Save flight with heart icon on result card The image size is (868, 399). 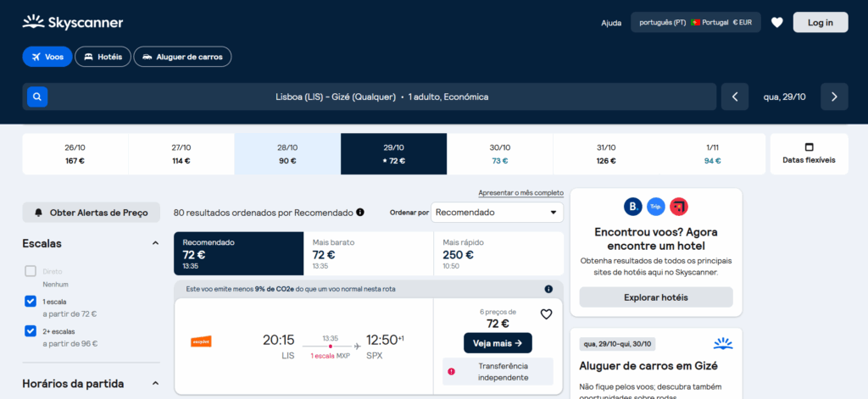click(546, 314)
